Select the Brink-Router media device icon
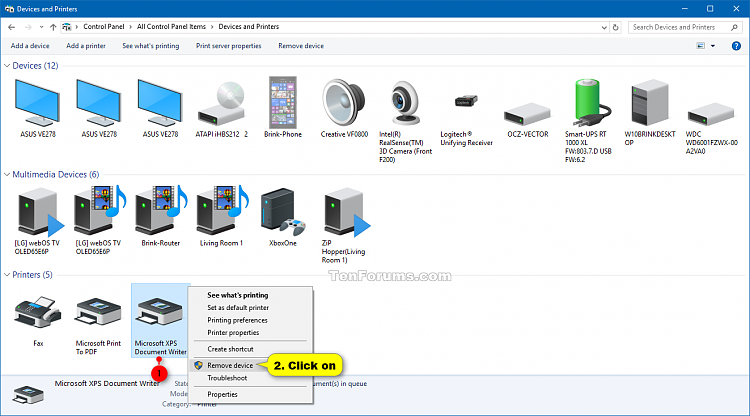The height and width of the screenshot is (416, 750). (161, 210)
